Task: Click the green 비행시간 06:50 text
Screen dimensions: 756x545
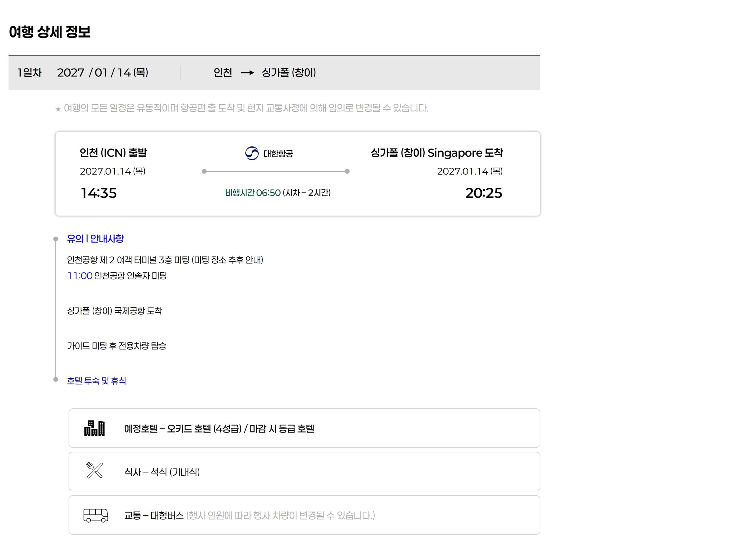Action: (x=253, y=193)
